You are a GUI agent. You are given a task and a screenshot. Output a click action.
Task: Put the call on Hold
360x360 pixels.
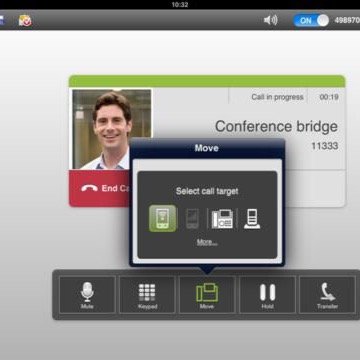[267, 295]
